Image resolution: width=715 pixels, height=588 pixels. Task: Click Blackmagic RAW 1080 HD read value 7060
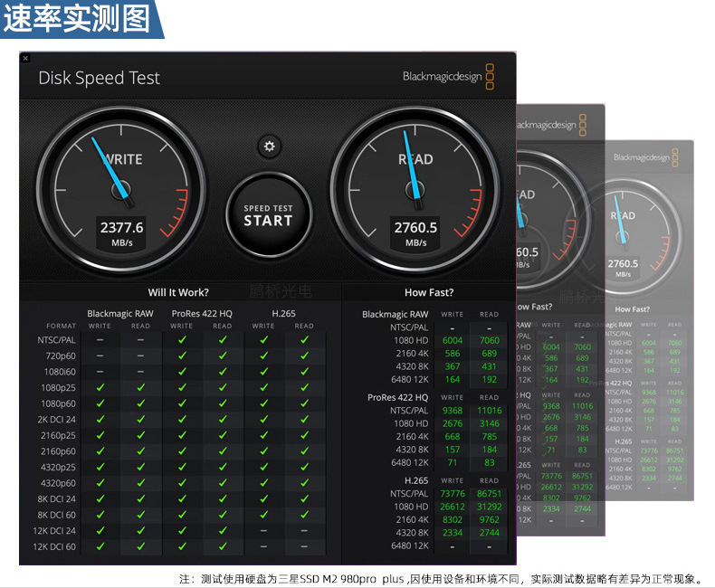(x=490, y=340)
